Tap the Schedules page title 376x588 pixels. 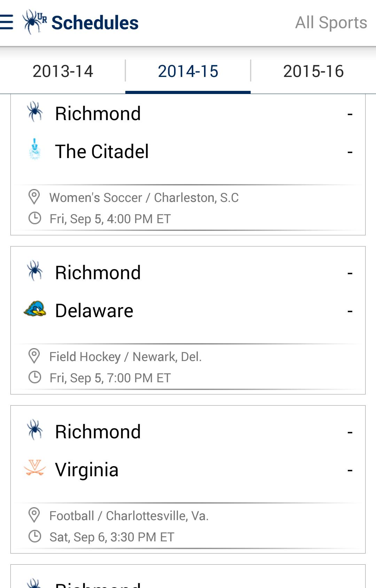(x=95, y=23)
